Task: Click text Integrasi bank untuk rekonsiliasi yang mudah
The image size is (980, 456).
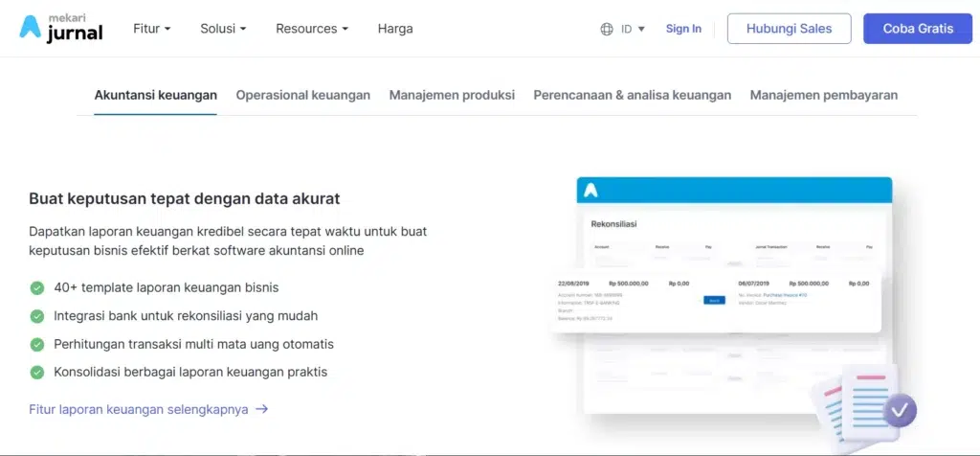Action: coord(186,316)
